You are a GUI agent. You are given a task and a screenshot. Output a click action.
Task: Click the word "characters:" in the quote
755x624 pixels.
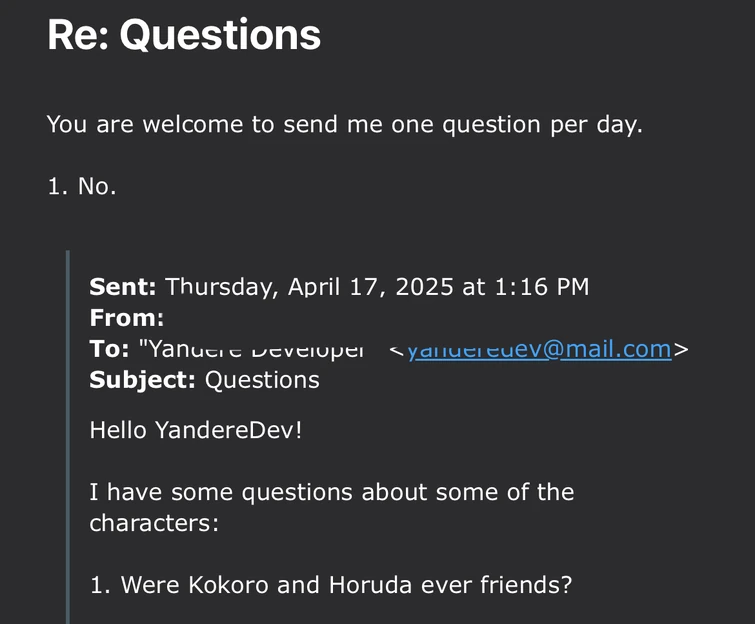click(x=154, y=522)
